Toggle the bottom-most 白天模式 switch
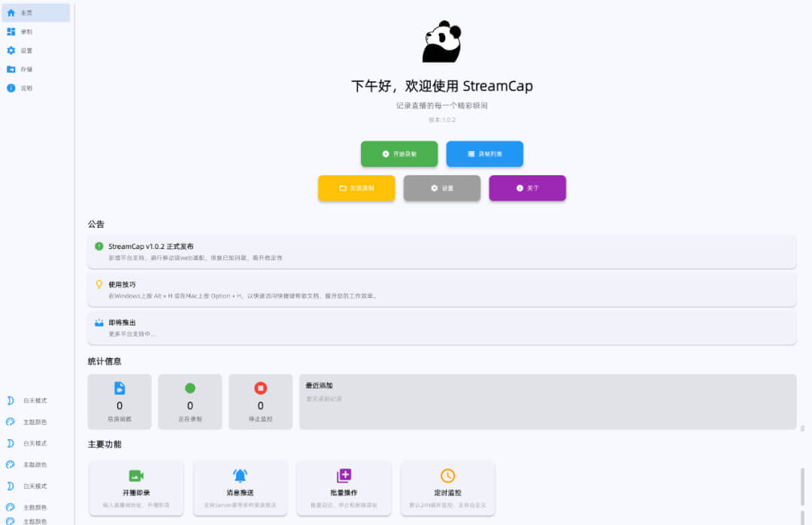 click(x=11, y=486)
